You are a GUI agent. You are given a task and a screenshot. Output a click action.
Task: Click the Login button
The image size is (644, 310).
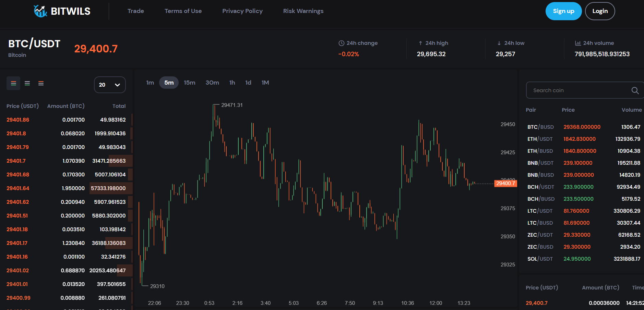tap(600, 11)
